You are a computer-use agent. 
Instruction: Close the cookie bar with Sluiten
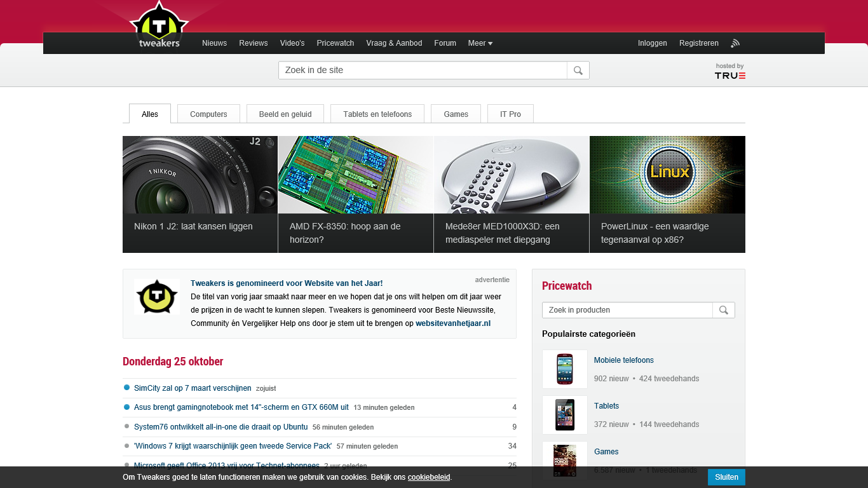pos(726,477)
